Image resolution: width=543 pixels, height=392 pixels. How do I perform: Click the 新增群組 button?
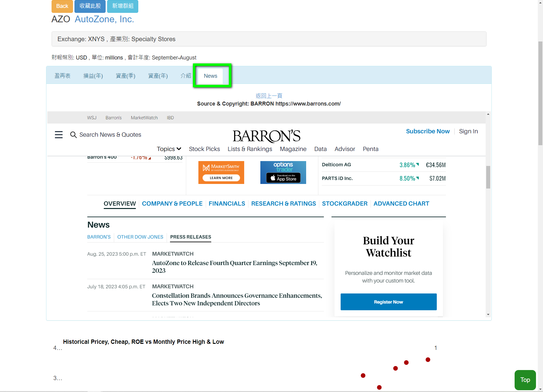(123, 6)
